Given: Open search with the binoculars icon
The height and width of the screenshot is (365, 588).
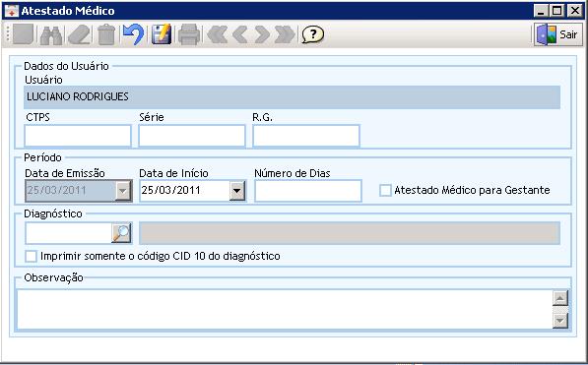Looking at the screenshot, I should coord(51,35).
